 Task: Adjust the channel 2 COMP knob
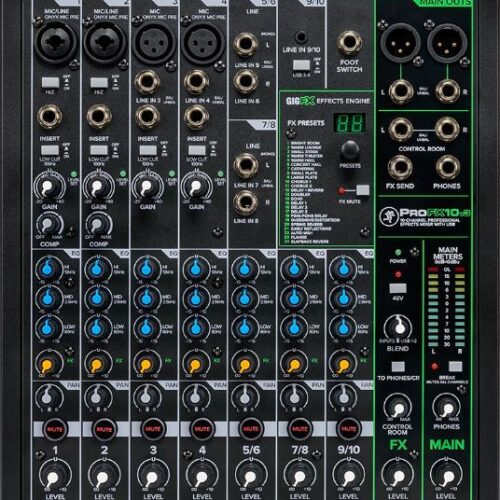[98, 224]
